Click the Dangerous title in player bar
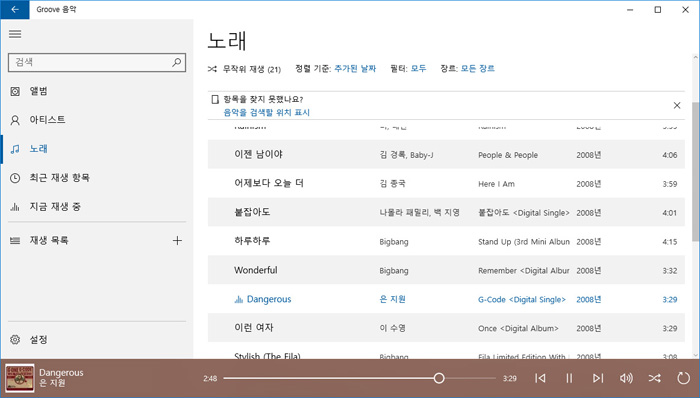This screenshot has width=700, height=398. pos(61,373)
